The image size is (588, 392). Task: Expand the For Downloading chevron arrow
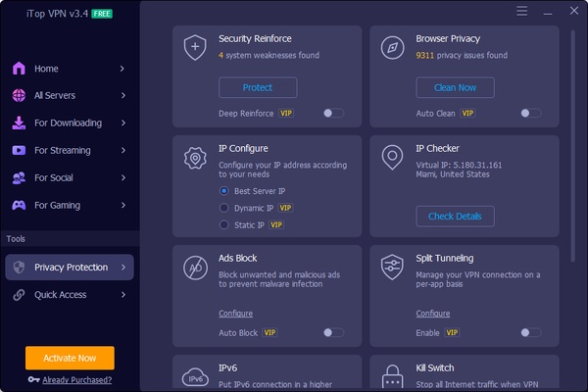123,123
